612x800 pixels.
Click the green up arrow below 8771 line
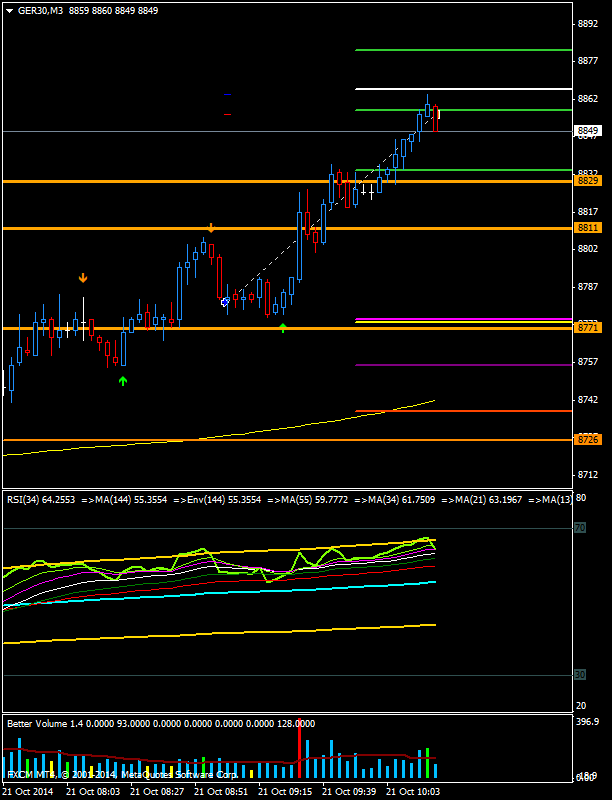pyautogui.click(x=283, y=327)
